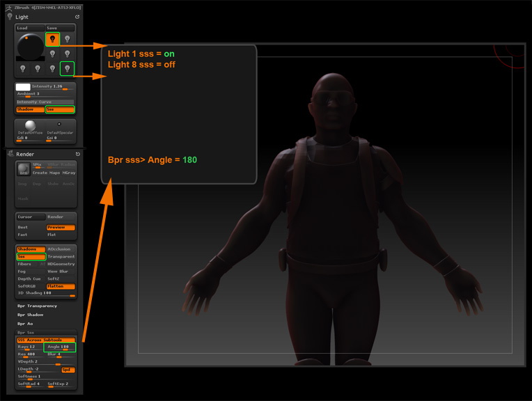
Task: Expand the Bpr Transparency section
Action: click(x=38, y=306)
